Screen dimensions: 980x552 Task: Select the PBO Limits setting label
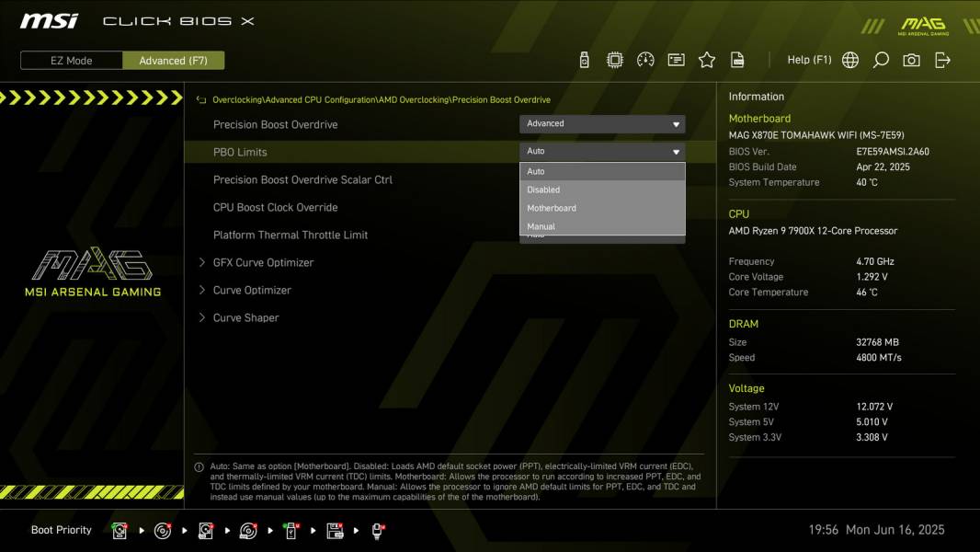coord(240,152)
